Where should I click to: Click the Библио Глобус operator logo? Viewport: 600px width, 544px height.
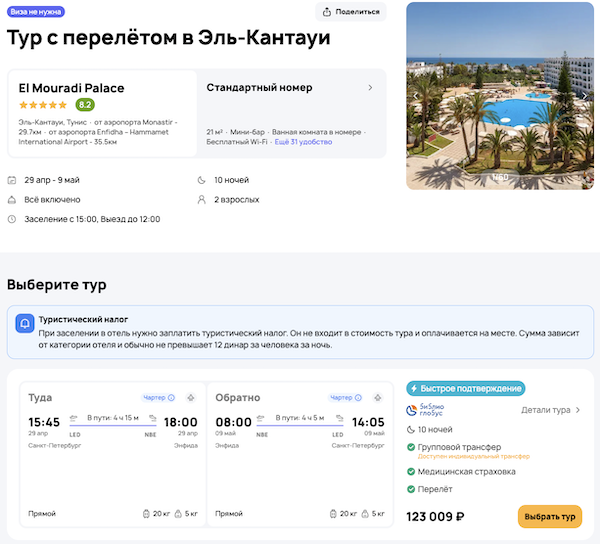[x=434, y=410]
